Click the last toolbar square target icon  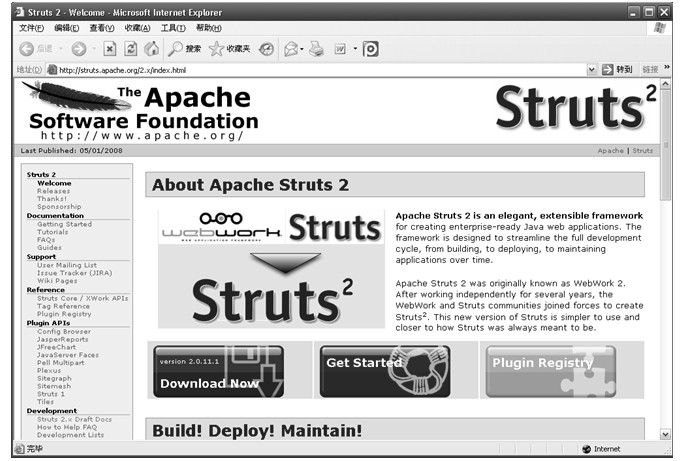(x=370, y=49)
